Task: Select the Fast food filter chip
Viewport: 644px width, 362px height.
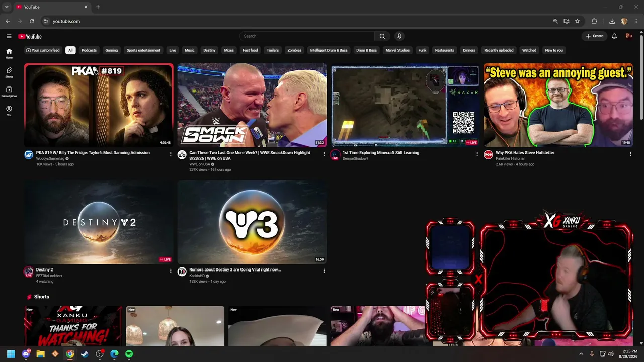Action: pyautogui.click(x=250, y=50)
